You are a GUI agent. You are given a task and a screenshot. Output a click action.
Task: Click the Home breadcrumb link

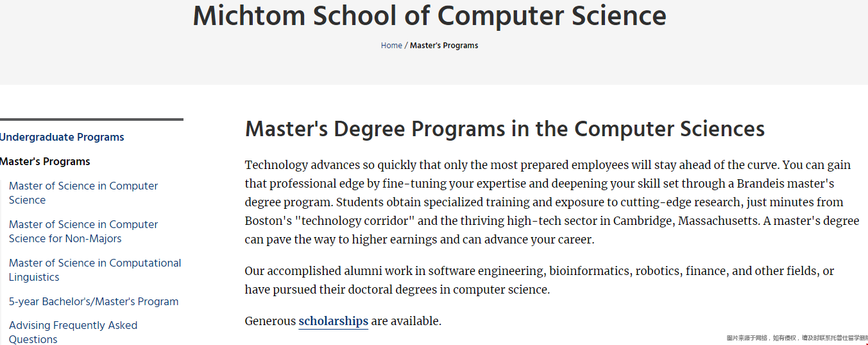pyautogui.click(x=391, y=46)
